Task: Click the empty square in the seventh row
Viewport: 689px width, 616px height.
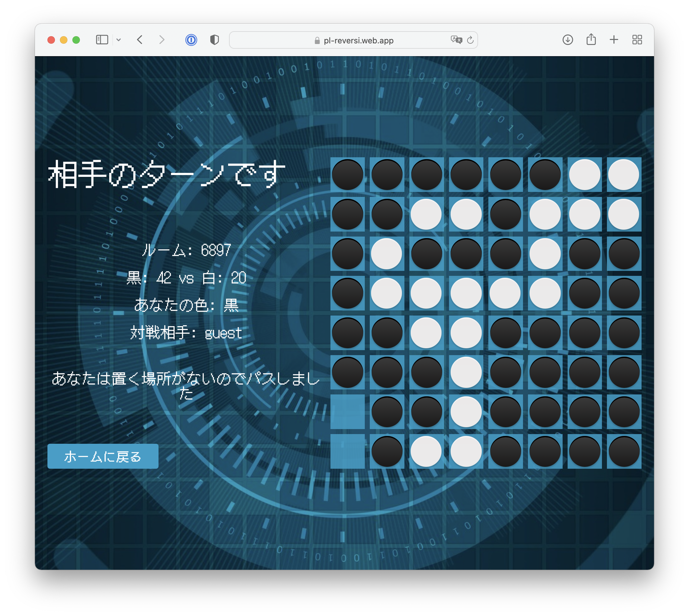Action: [348, 412]
